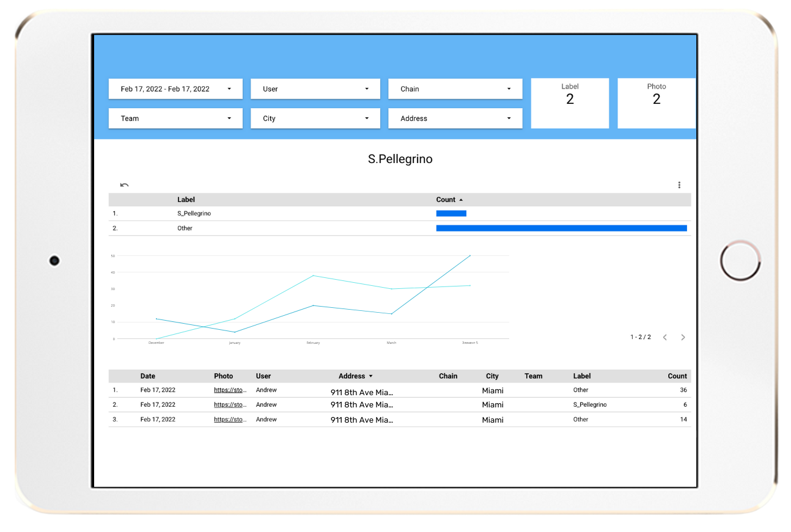
Task: Click the S_Pellegrino count bar
Action: [451, 214]
